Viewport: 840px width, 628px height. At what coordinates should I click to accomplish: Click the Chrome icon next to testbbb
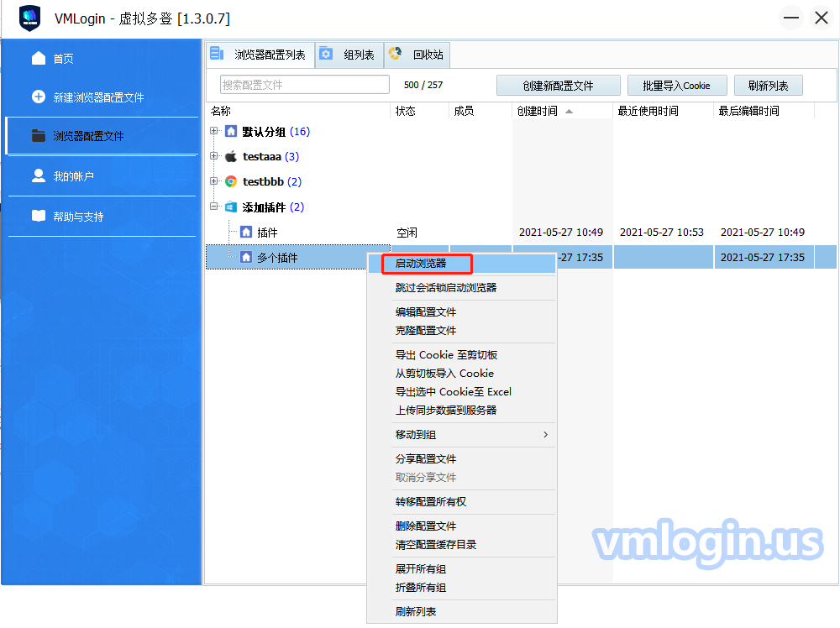point(231,182)
